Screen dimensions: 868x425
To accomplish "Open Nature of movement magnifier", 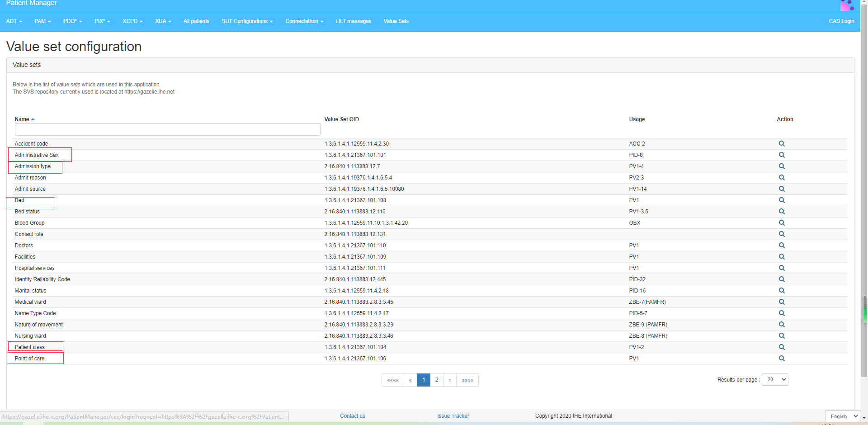I will click(x=781, y=325).
